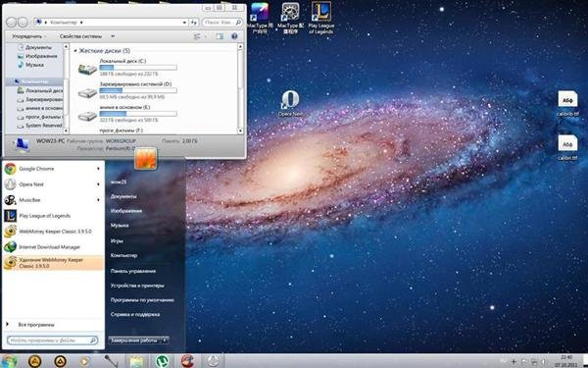This screenshot has height=368, width=588.
Task: Open wow23 user folder in Start menu
Action: [x=119, y=183]
